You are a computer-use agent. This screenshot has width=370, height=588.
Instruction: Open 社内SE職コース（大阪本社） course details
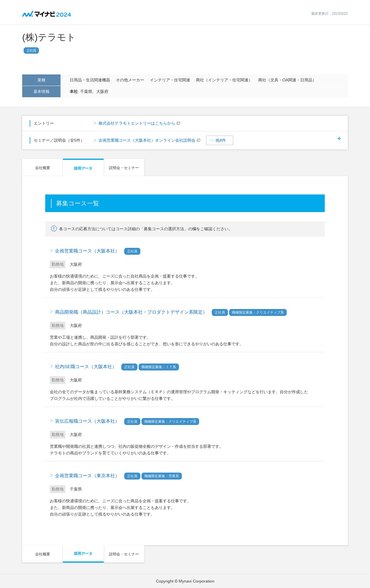pyautogui.click(x=86, y=367)
